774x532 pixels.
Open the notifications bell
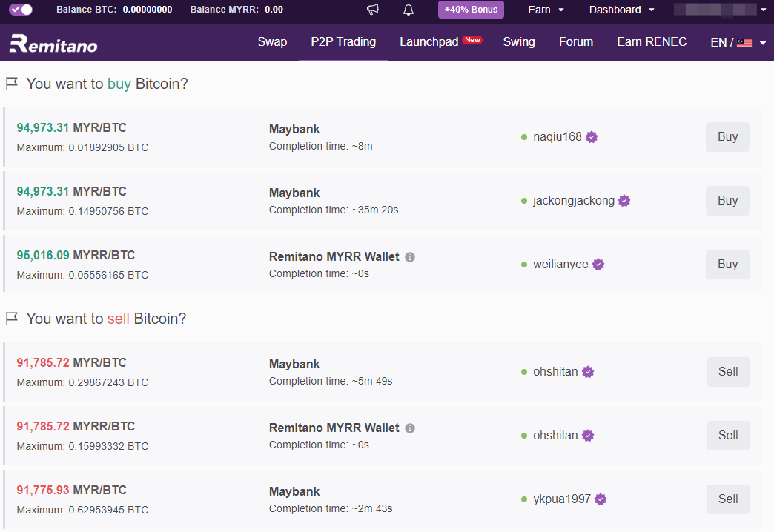(408, 10)
